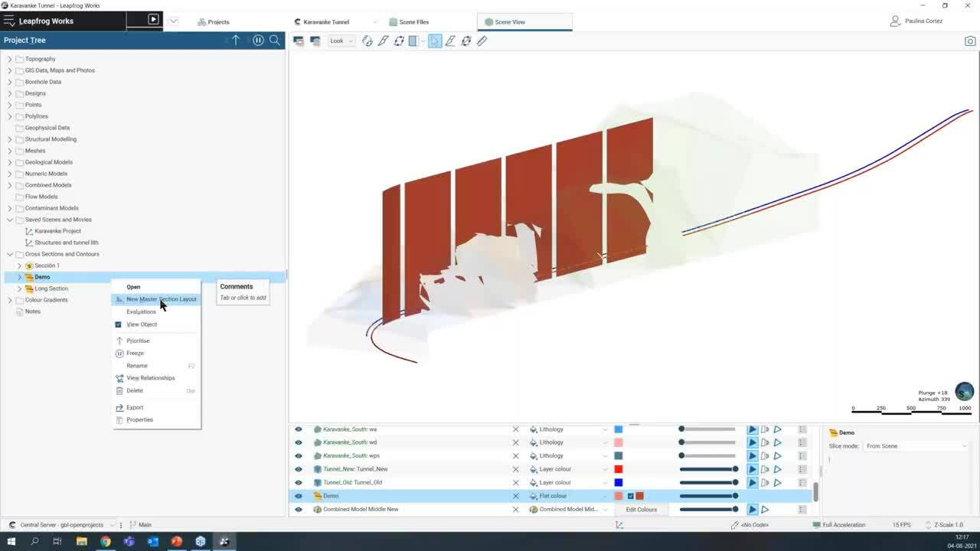Screen dimensions: 980x551
Task: Click the Leapfrog Works hamburger menu icon
Action: [9, 21]
